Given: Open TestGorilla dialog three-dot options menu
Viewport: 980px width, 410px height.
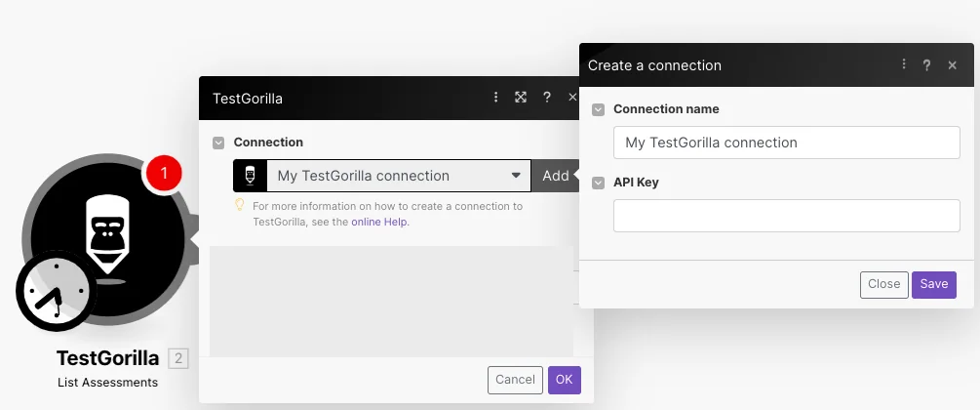Looking at the screenshot, I should coord(495,97).
